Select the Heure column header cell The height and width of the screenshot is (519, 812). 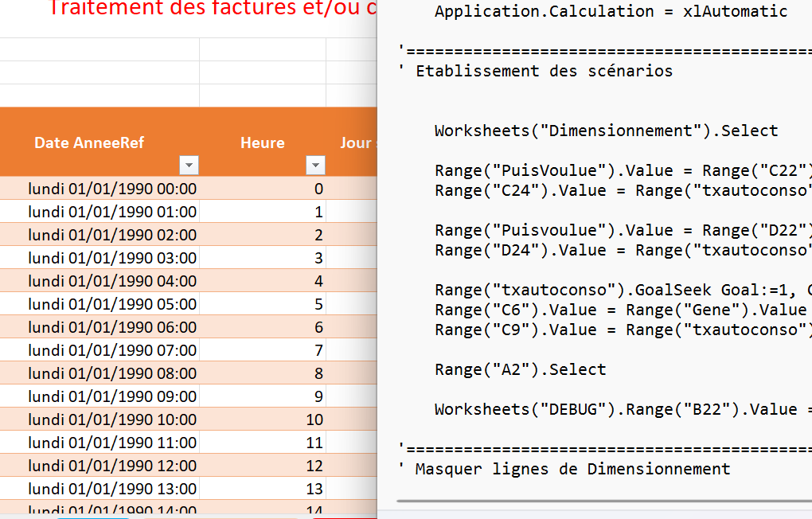(262, 142)
